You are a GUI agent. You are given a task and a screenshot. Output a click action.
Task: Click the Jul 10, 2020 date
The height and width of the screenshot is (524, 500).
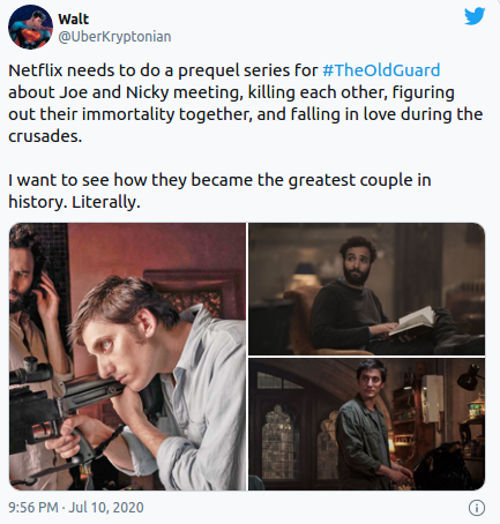pos(106,508)
